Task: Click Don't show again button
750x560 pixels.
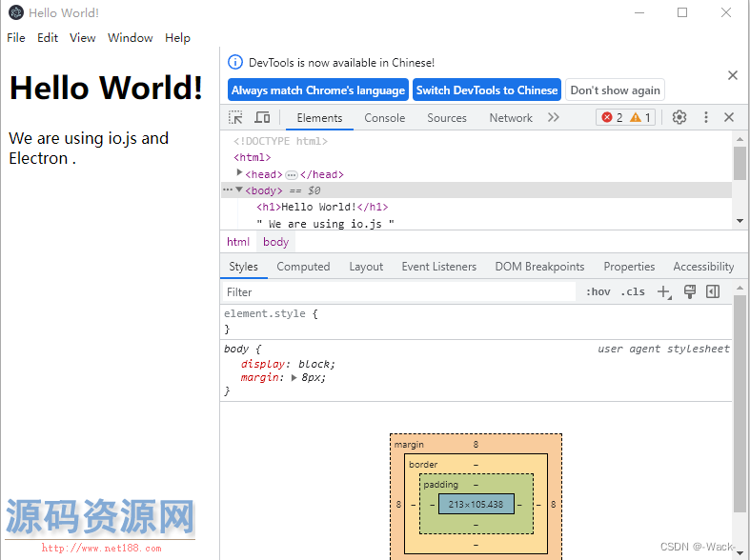Action: click(x=615, y=90)
